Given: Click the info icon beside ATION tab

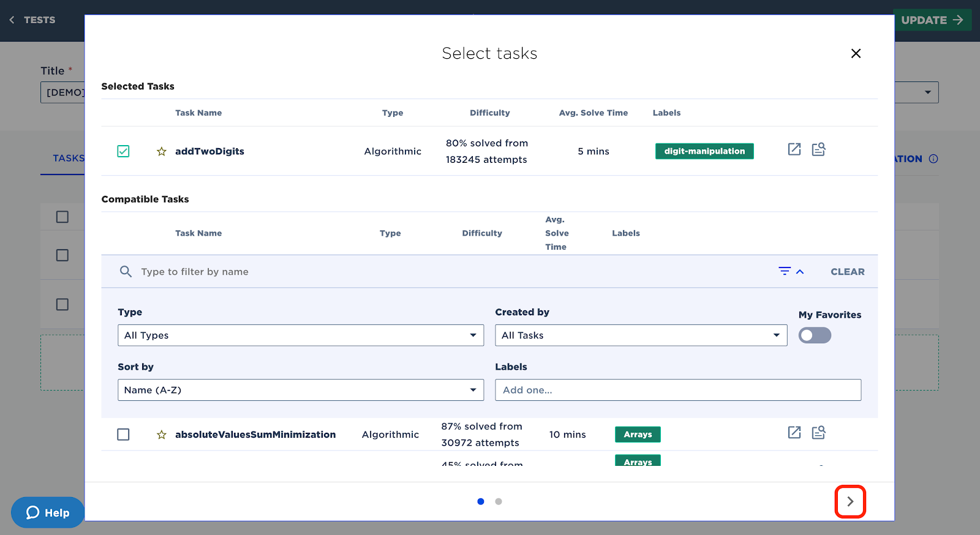Looking at the screenshot, I should click(x=933, y=159).
